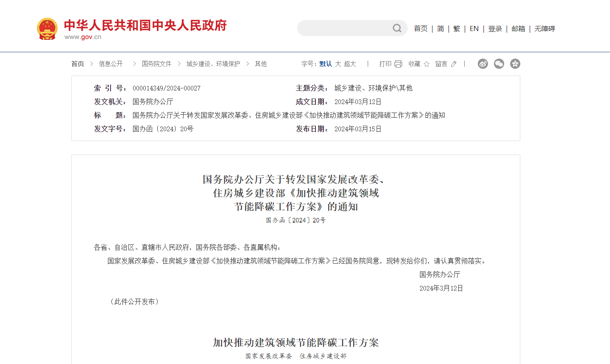Image resolution: width=610 pixels, height=364 pixels.
Task: Share the article via the Weibo icon
Action: (x=482, y=63)
